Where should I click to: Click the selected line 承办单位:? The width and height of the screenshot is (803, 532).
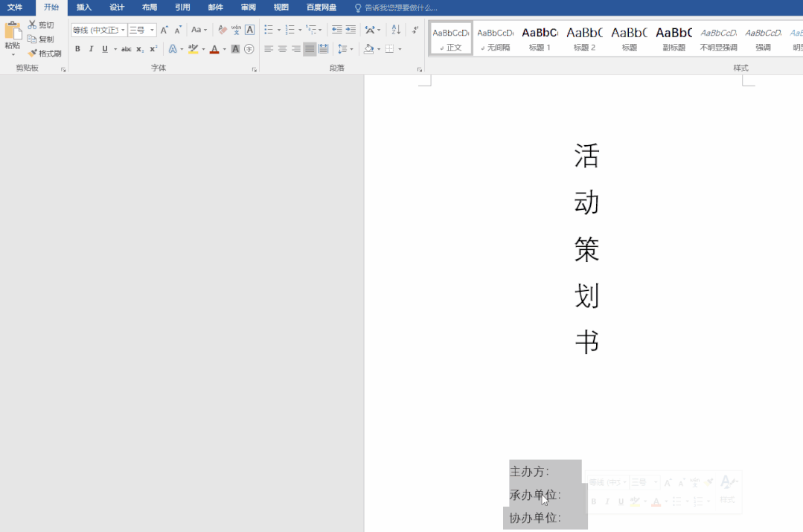click(535, 495)
